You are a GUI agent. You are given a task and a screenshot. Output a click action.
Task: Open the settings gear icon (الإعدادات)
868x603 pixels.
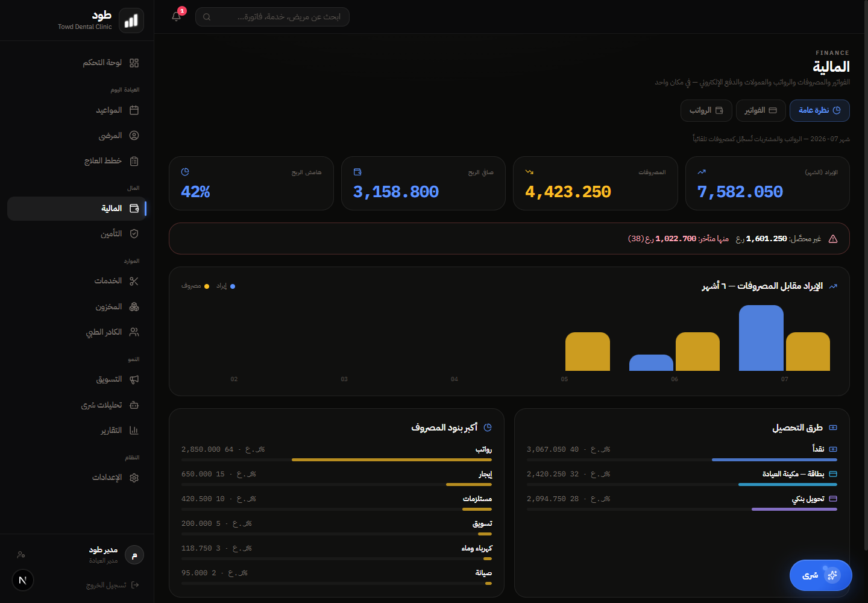(x=134, y=478)
